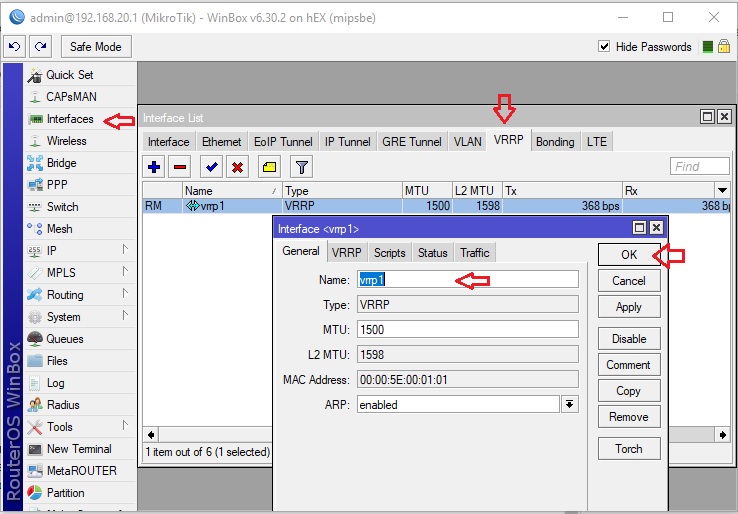Toggle Safe Mode button
738x514 pixels.
[96, 47]
